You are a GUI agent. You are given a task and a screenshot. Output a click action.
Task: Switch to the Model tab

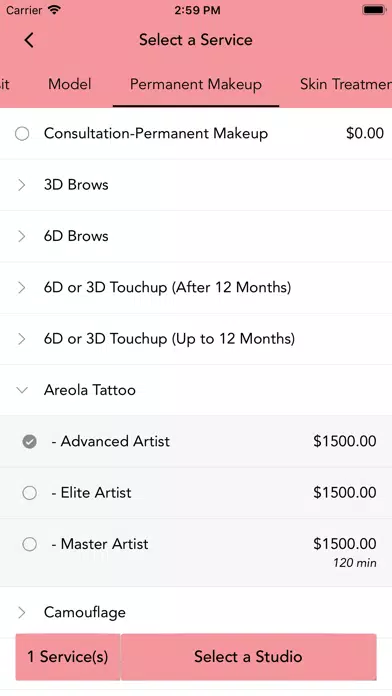click(x=70, y=84)
